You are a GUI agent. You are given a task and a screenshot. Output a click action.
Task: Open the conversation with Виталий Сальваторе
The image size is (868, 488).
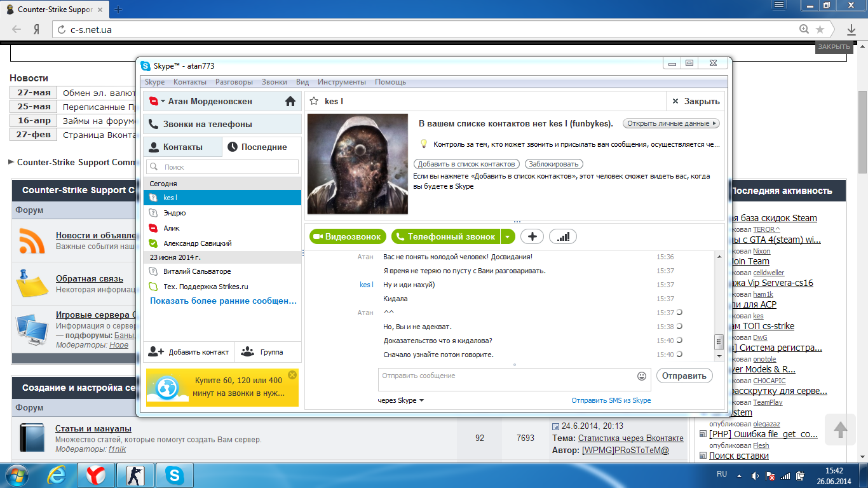click(x=222, y=271)
